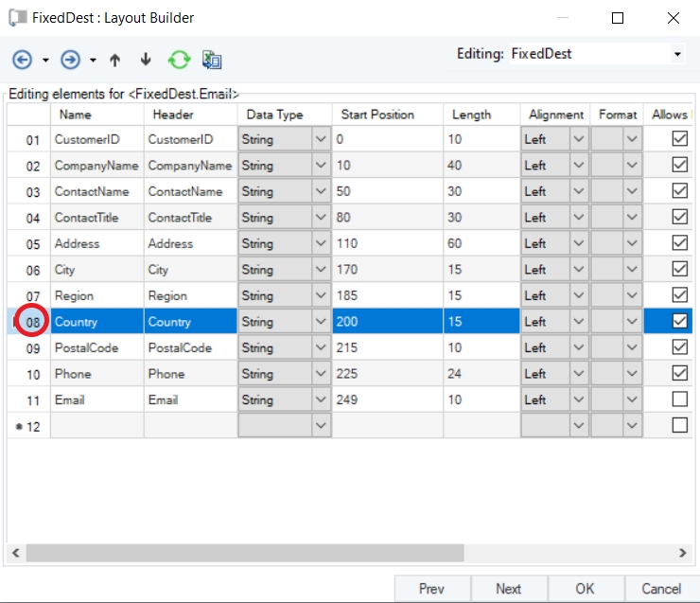The image size is (700, 603).
Task: Click the blue back arrow icon
Action: [22, 60]
